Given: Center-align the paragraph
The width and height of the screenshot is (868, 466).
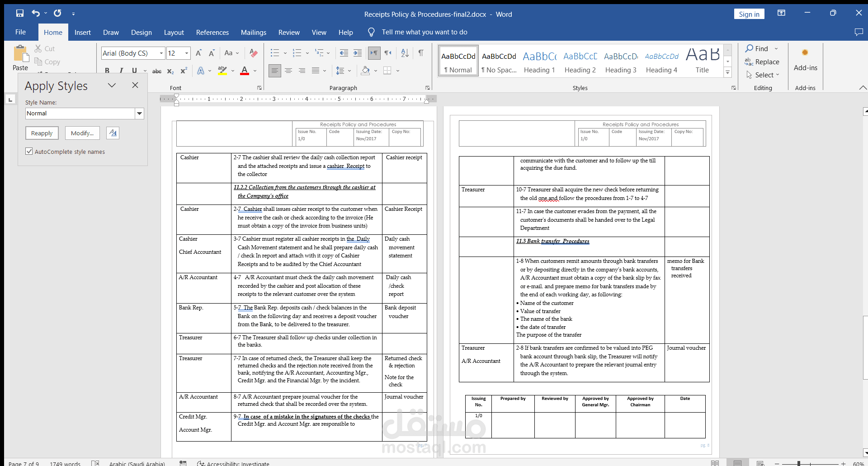Looking at the screenshot, I should [x=288, y=71].
